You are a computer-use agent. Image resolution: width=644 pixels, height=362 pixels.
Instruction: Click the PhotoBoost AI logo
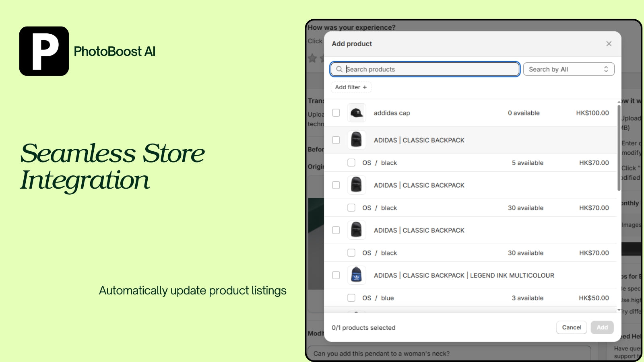pos(44,51)
